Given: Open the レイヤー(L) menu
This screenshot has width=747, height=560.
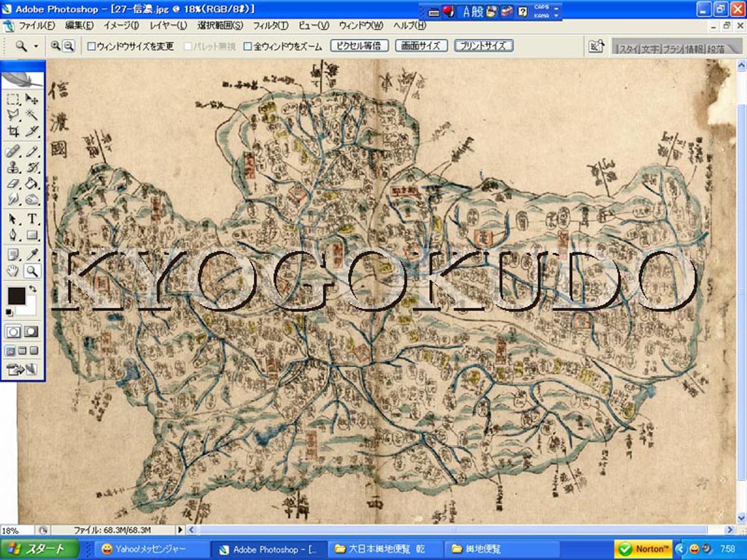Looking at the screenshot, I should click(x=169, y=26).
